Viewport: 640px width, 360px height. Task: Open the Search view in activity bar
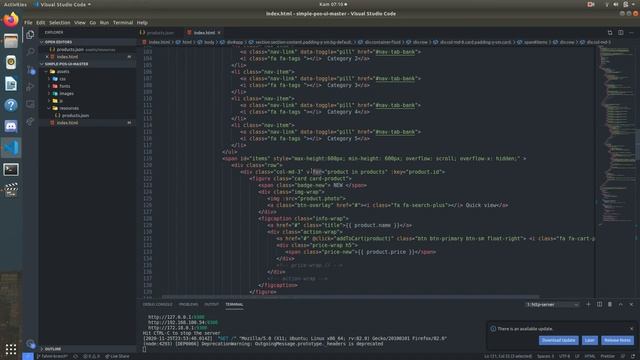pyautogui.click(x=31, y=52)
